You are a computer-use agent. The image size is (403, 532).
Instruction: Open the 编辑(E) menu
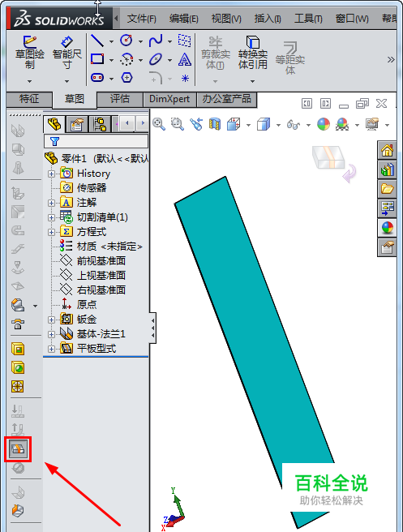(x=183, y=19)
